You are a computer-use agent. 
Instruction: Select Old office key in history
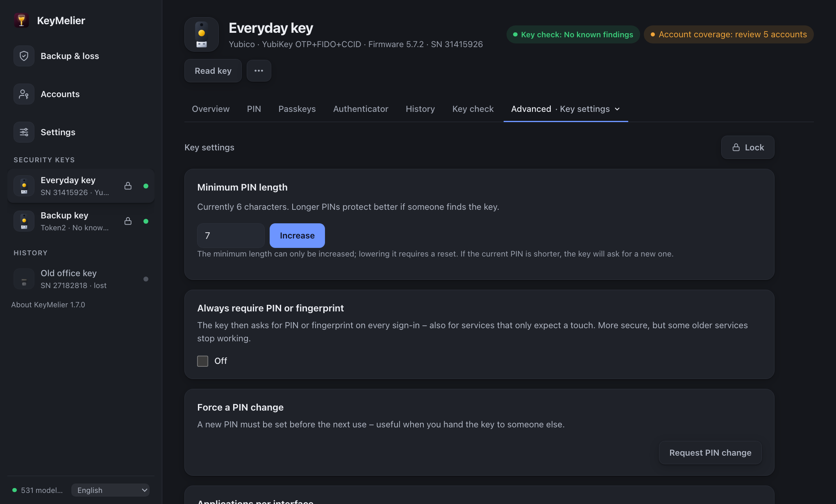(x=81, y=279)
